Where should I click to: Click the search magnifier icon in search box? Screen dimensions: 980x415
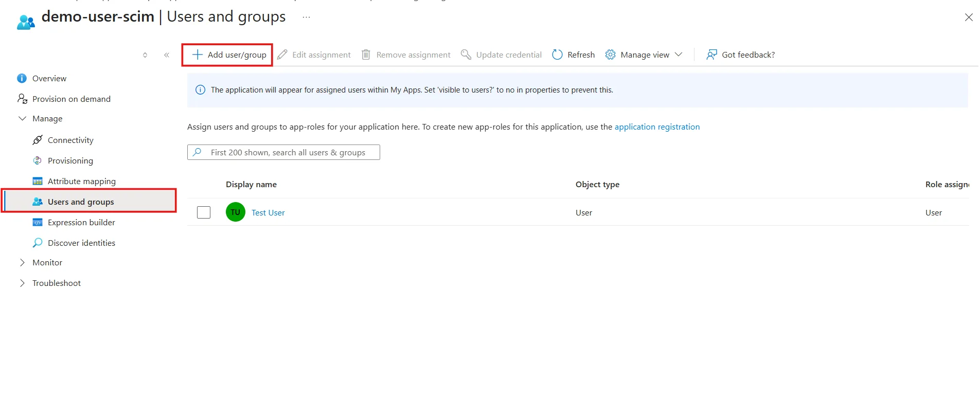click(197, 152)
